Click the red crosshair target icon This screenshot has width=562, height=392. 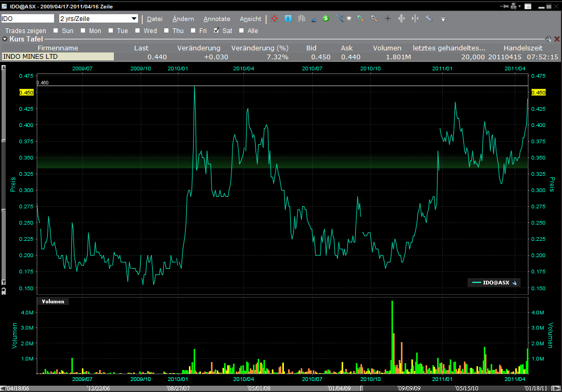coord(274,19)
